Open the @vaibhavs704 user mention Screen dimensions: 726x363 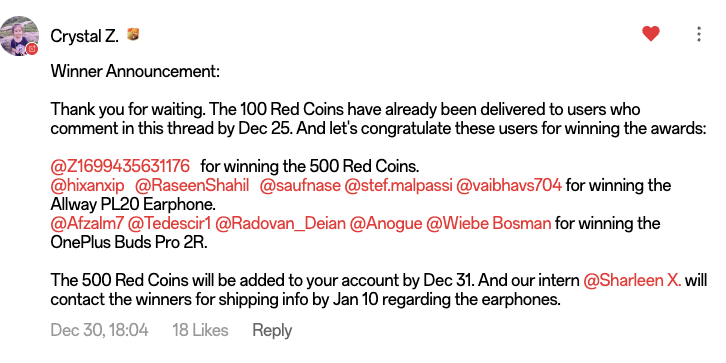509,186
